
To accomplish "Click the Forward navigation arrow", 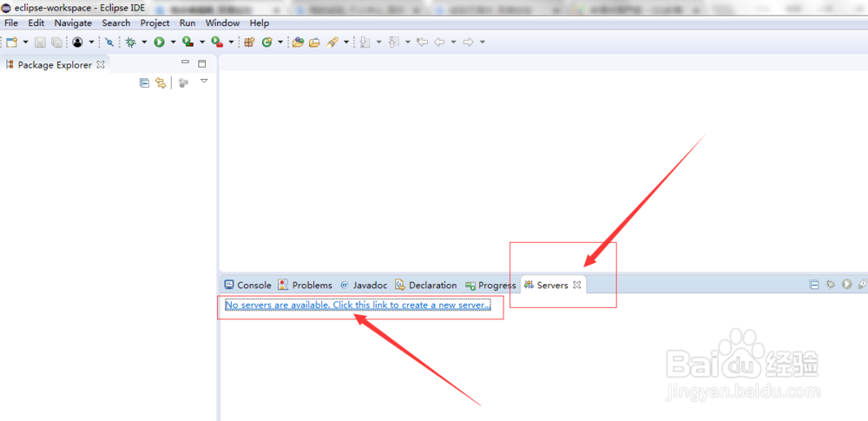I will tap(469, 42).
